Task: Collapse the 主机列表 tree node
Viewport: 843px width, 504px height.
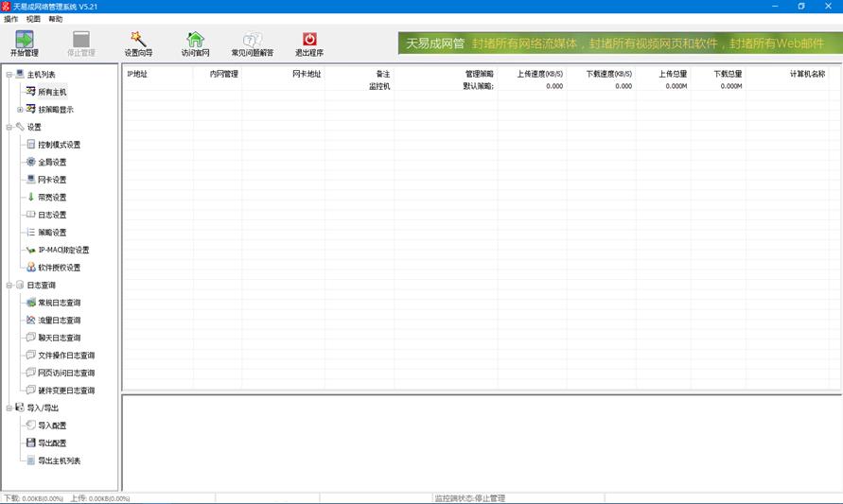Action: 9,74
